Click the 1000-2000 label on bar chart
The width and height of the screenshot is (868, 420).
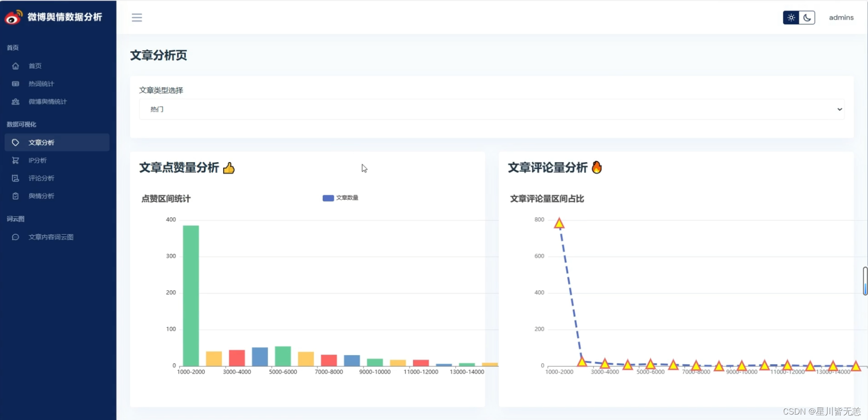(x=191, y=372)
